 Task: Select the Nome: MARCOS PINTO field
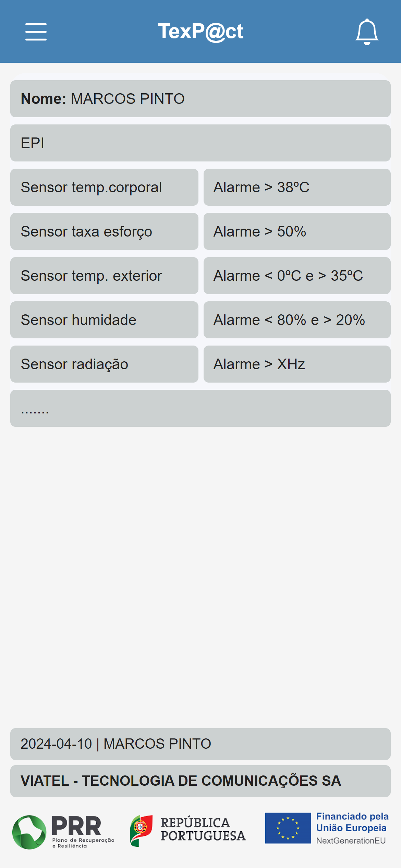click(200, 99)
